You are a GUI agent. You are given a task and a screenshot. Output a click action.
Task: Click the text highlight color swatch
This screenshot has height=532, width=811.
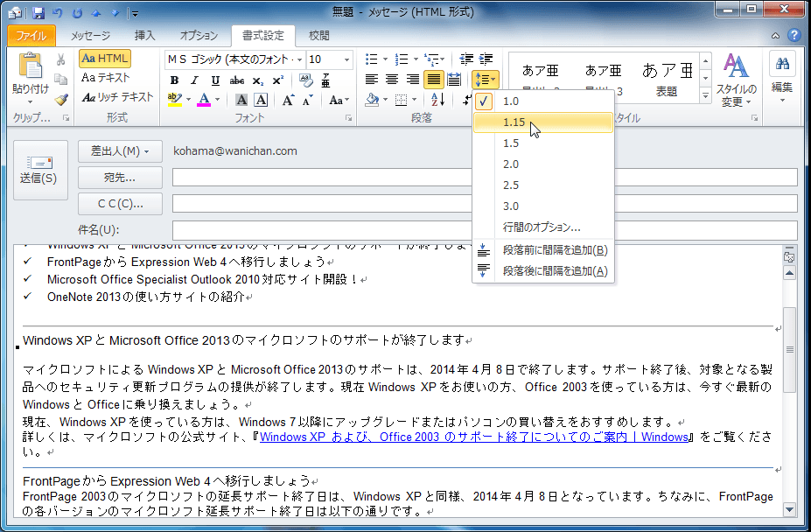[174, 100]
